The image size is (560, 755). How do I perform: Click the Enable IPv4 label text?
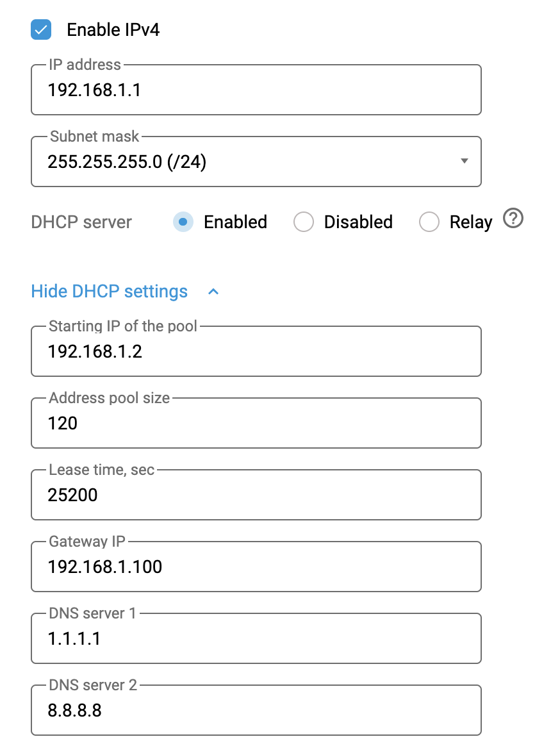click(x=113, y=29)
